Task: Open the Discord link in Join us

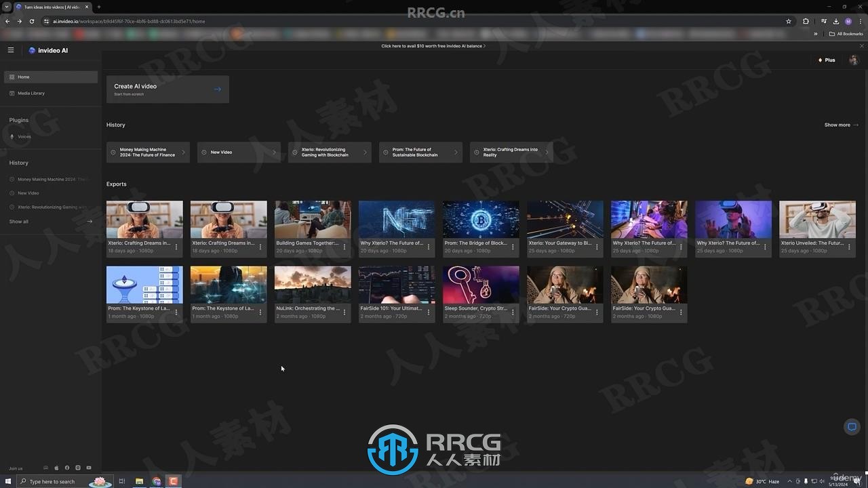Action: [x=46, y=468]
